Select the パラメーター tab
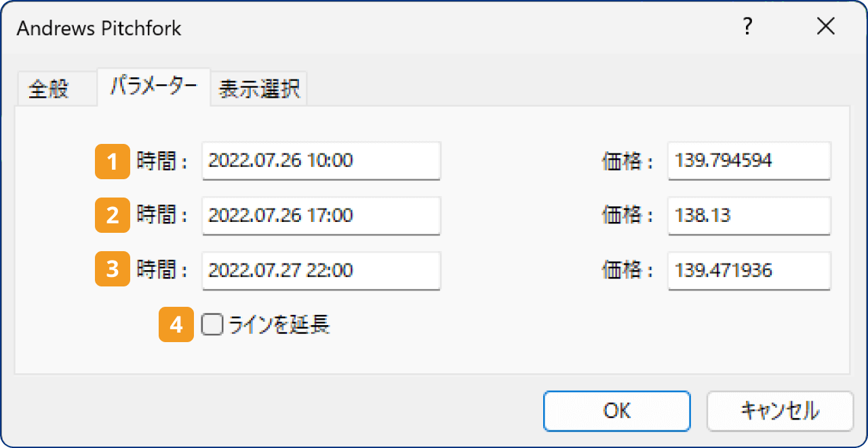Viewport: 868px width, 448px height. click(x=153, y=88)
